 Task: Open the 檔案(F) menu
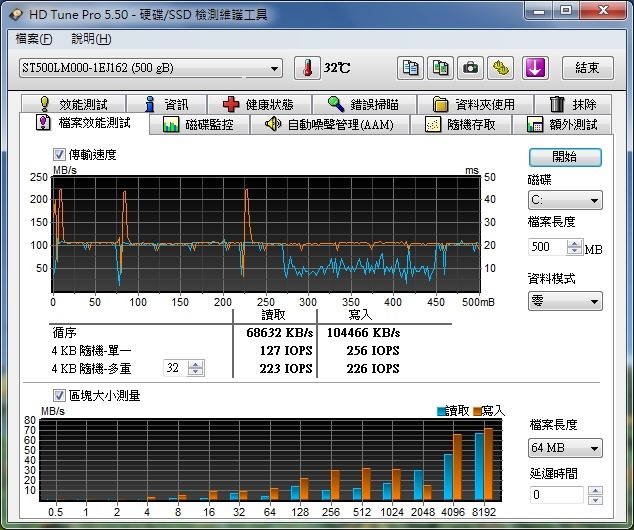(34, 39)
